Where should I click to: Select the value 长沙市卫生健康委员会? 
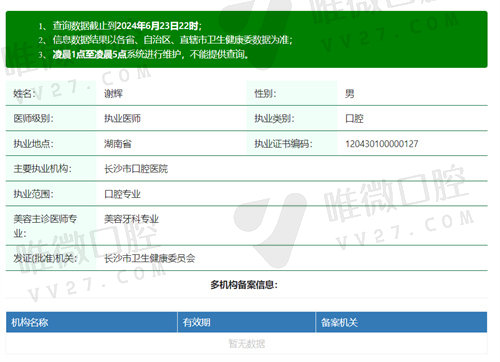(150, 258)
